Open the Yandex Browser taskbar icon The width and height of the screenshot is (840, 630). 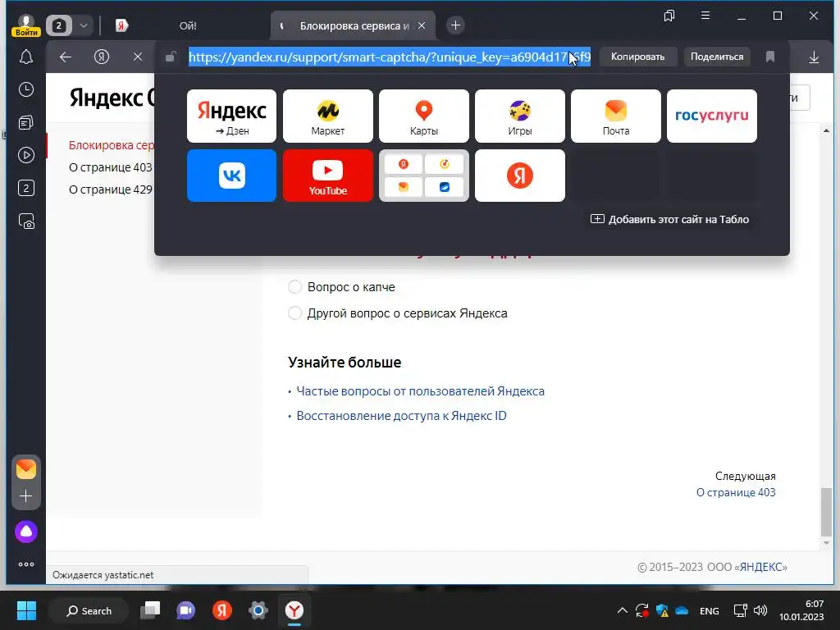294,610
